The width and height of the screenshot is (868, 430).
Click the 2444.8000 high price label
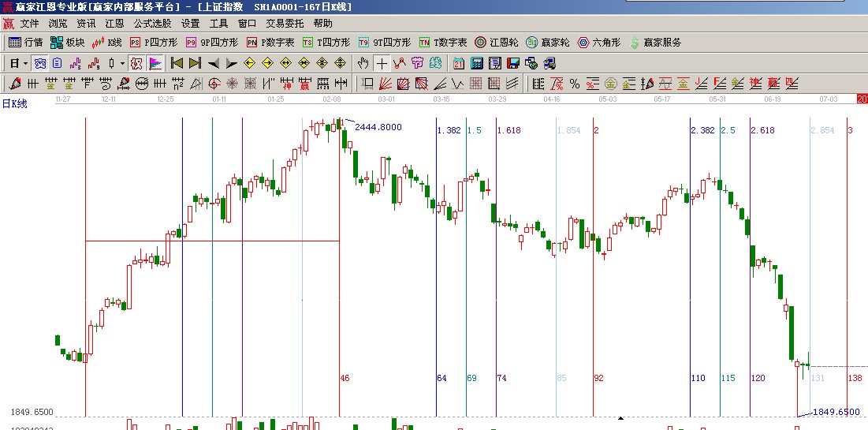(x=378, y=127)
